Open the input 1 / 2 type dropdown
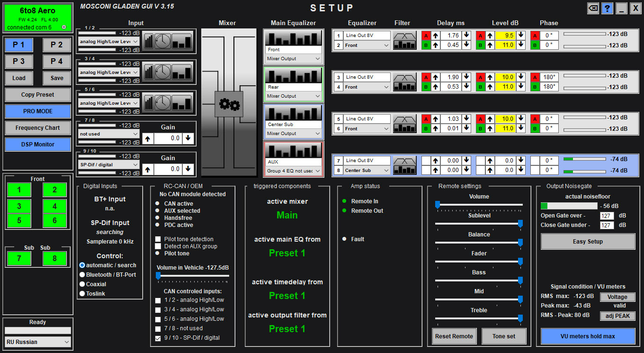The height and width of the screenshot is (353, 644). click(x=109, y=42)
